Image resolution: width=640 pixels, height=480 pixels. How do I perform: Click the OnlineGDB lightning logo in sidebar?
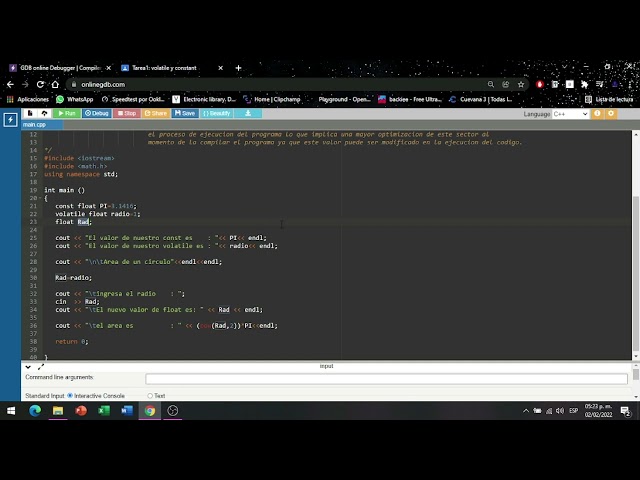point(10,120)
